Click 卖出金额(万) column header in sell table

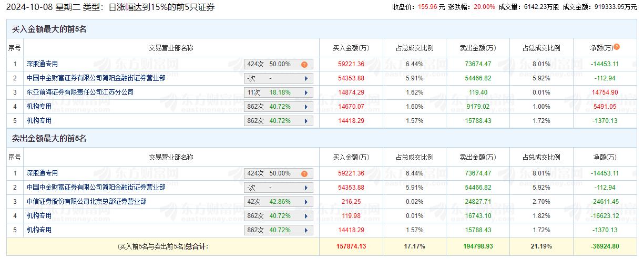coord(477,157)
